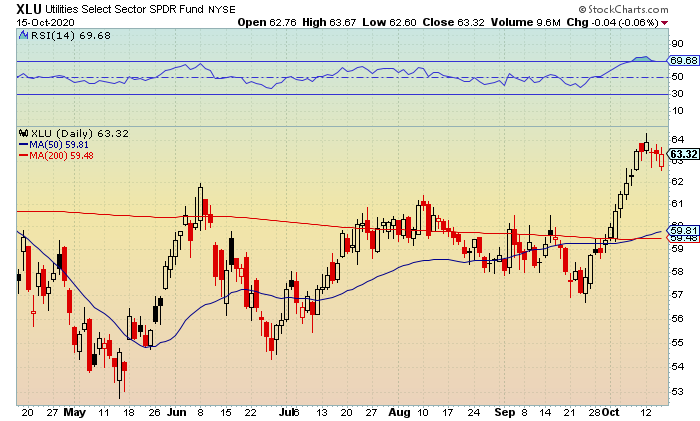Click the Close 63.32 value
Viewport: 700px width, 421px height.
pyautogui.click(x=453, y=22)
